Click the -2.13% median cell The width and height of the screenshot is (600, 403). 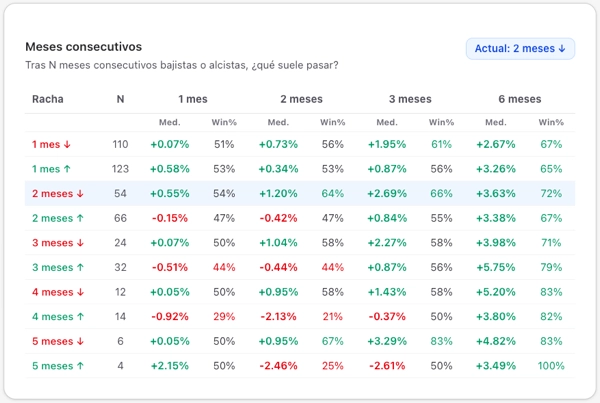click(278, 317)
